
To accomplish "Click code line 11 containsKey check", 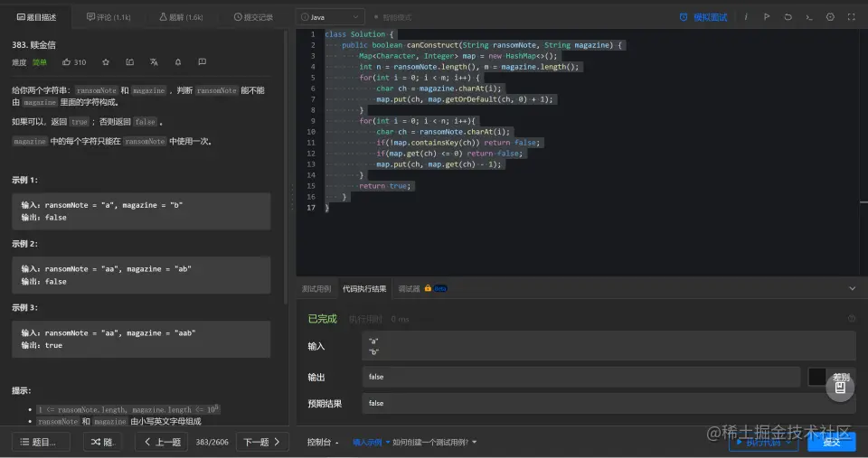I will 458,143.
